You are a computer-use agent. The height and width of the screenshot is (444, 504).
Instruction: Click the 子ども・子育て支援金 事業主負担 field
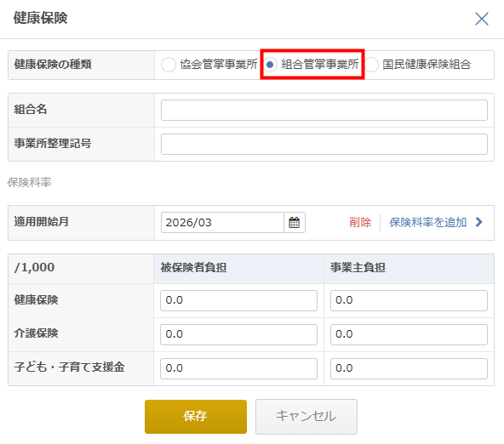(x=409, y=368)
